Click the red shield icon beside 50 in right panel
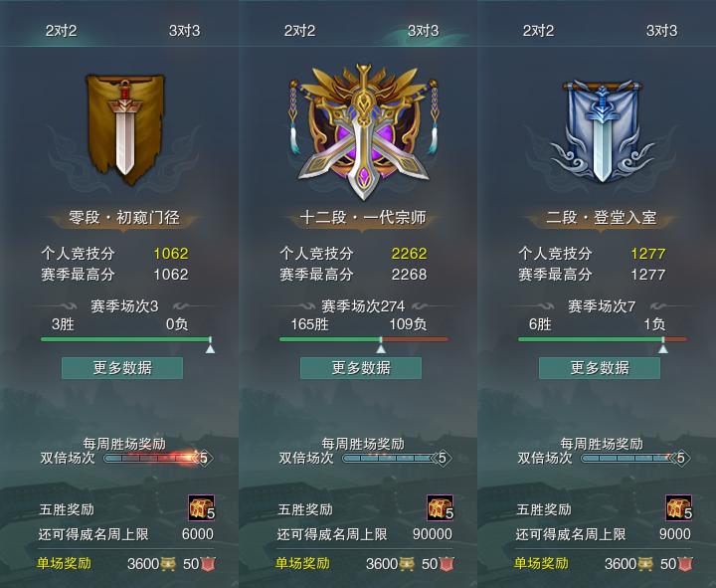716x588 pixels. click(x=685, y=564)
